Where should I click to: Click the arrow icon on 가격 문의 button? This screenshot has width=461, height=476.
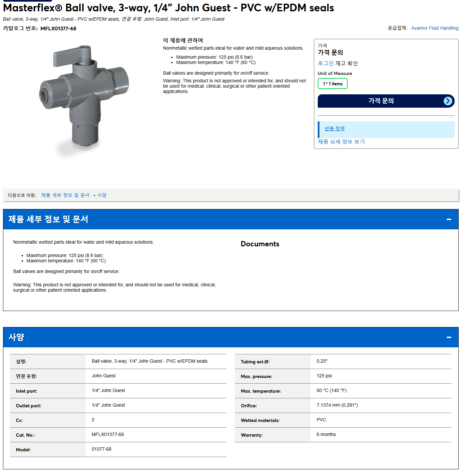click(x=448, y=101)
